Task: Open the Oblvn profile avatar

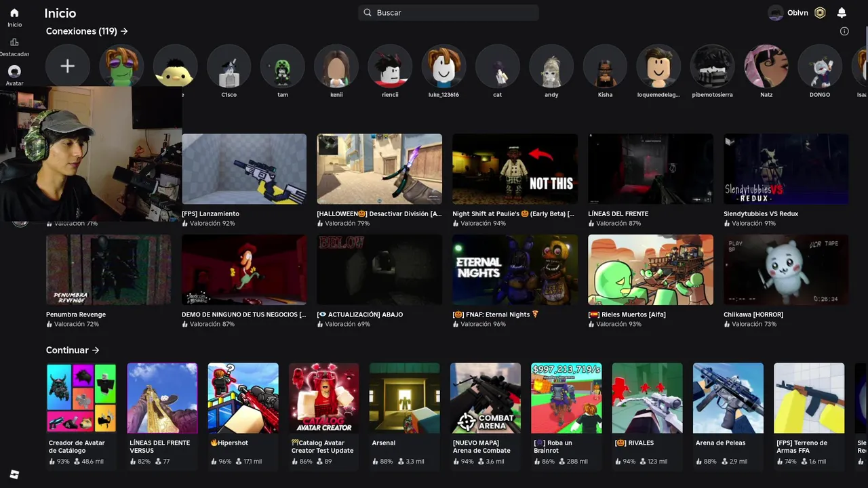Action: pyautogui.click(x=776, y=13)
